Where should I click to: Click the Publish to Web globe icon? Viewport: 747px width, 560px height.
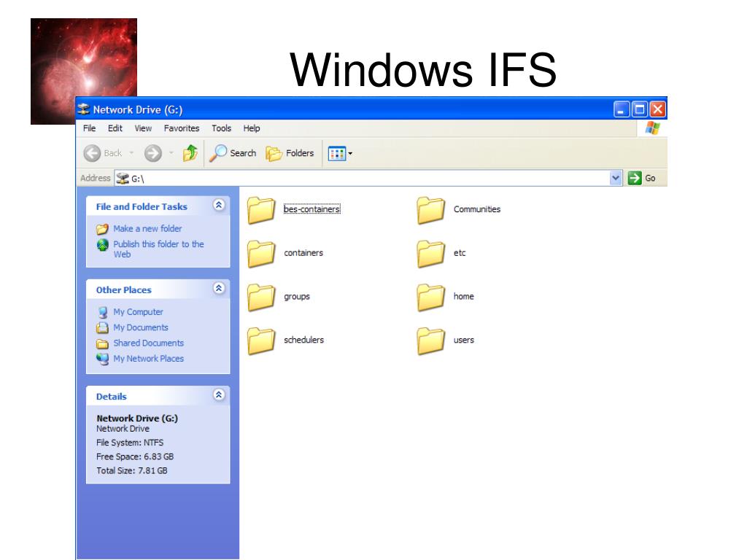(x=102, y=245)
